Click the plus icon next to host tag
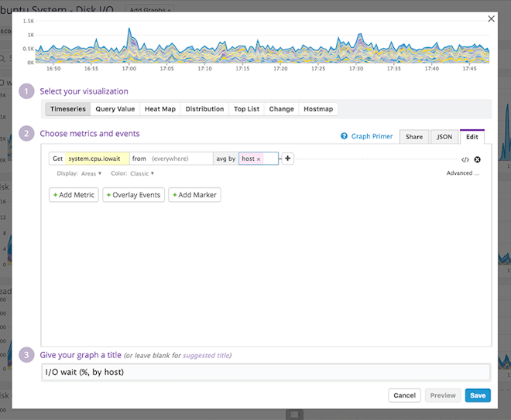This screenshot has height=420, width=511. pos(287,159)
